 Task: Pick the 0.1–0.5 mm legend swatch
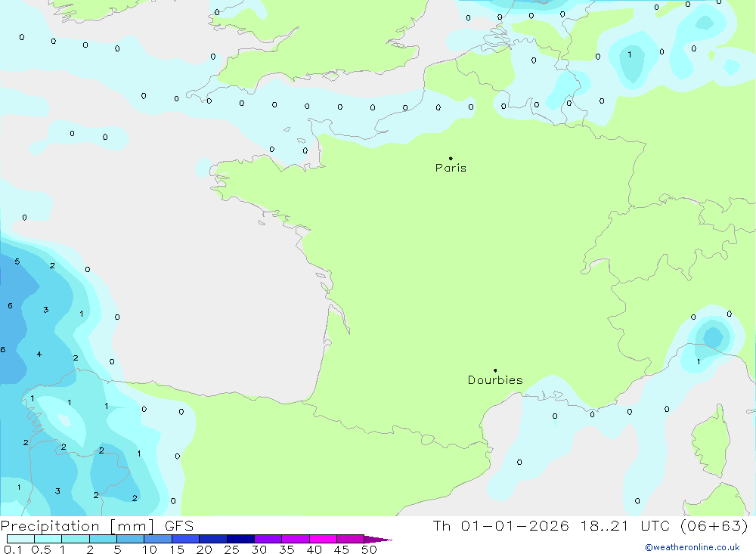click(x=20, y=539)
